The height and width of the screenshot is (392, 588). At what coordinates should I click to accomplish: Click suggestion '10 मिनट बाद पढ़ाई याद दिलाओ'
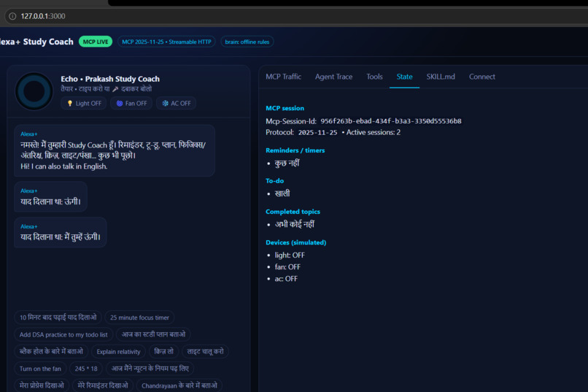point(58,318)
